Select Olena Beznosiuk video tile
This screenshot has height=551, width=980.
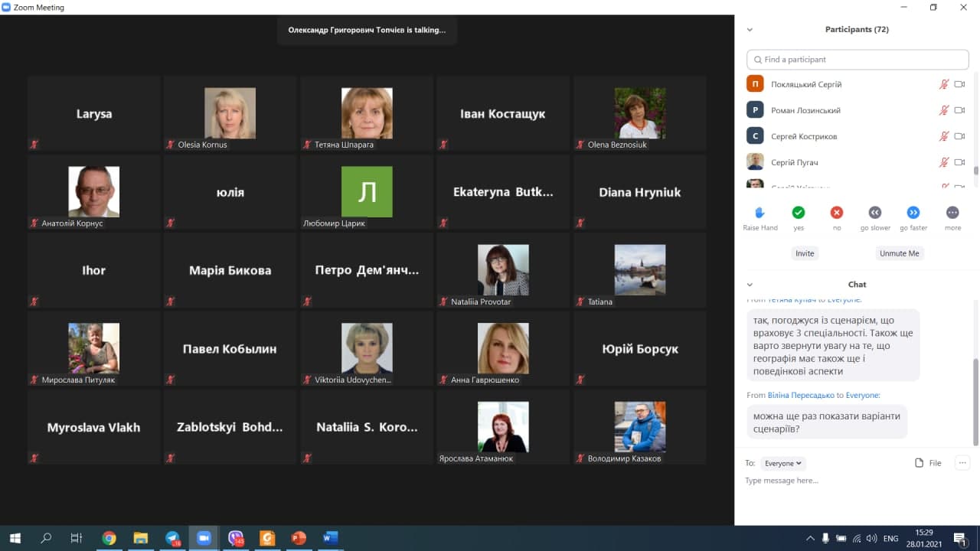[x=639, y=113]
